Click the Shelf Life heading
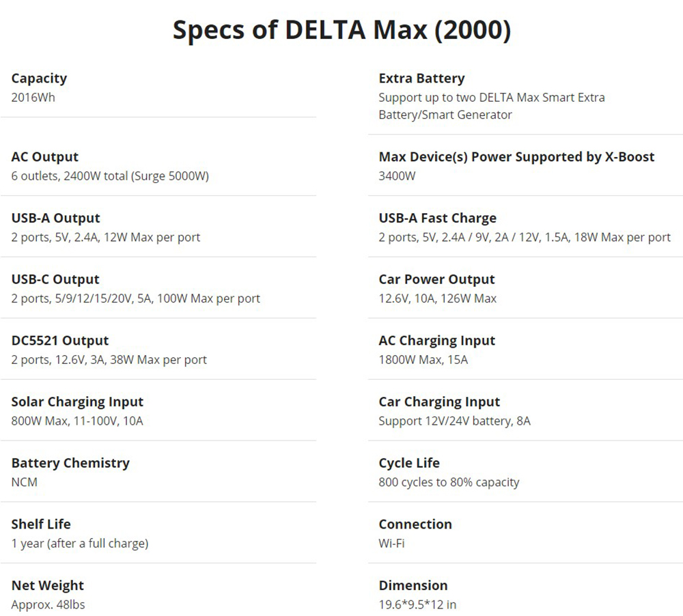 pyautogui.click(x=41, y=524)
